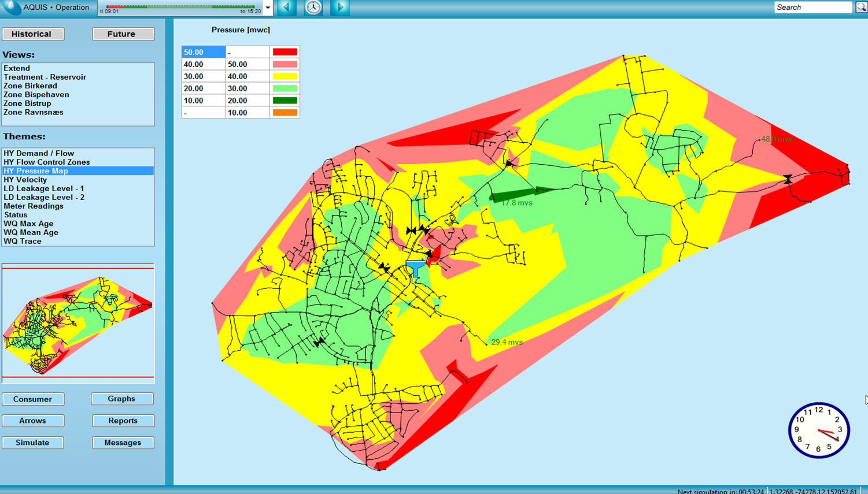Image resolution: width=868 pixels, height=494 pixels.
Task: Step back with the left arrow button
Action: click(x=286, y=8)
